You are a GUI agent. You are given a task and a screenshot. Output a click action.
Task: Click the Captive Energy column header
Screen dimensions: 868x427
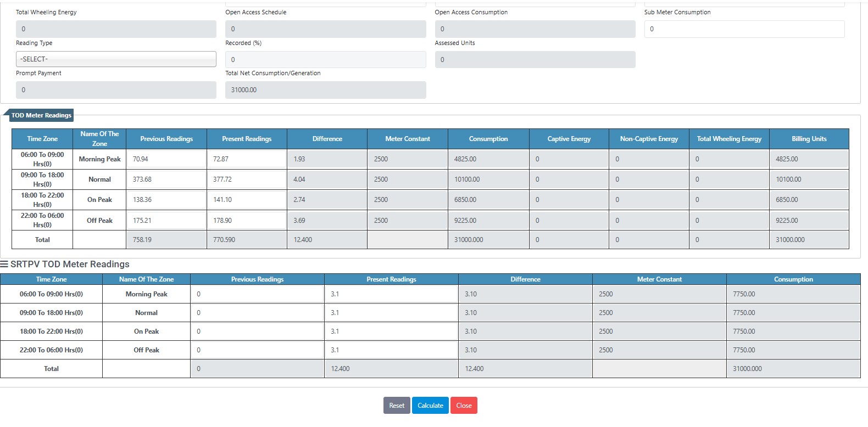tap(569, 139)
